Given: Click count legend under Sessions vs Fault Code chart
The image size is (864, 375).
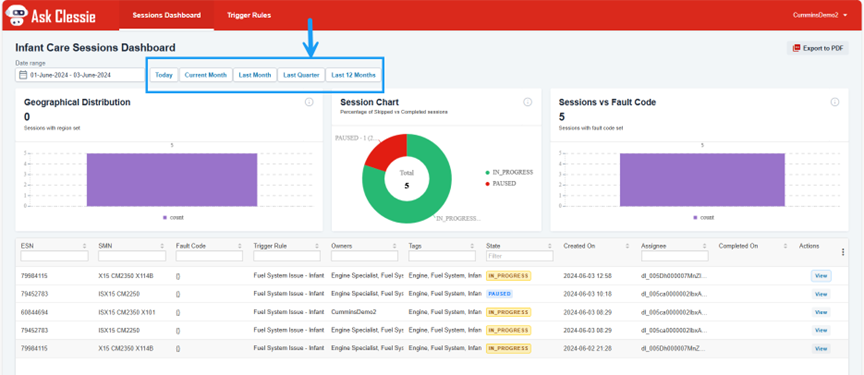Looking at the screenshot, I should point(704,218).
